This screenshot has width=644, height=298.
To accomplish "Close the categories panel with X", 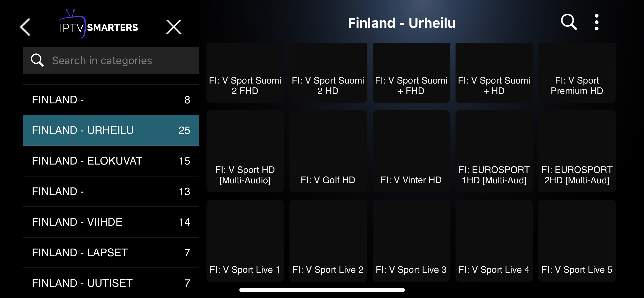I will [174, 27].
